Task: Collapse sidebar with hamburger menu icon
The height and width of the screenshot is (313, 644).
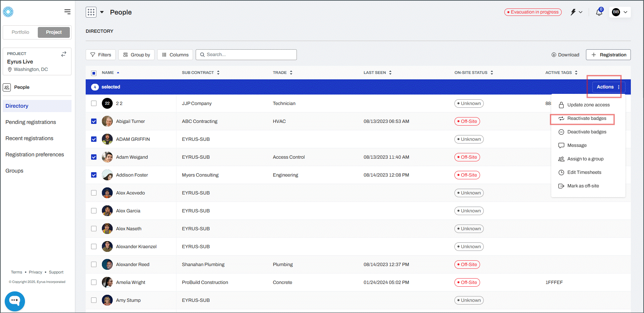Action: 67,12
